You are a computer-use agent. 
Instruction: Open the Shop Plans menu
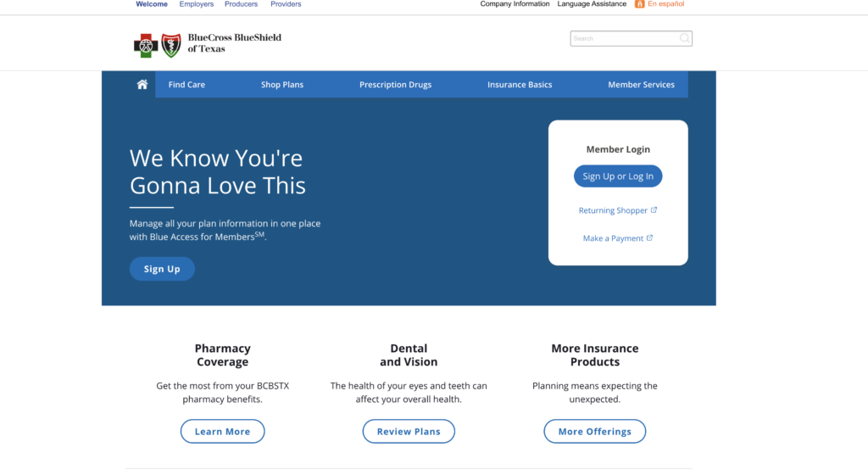[x=282, y=85]
